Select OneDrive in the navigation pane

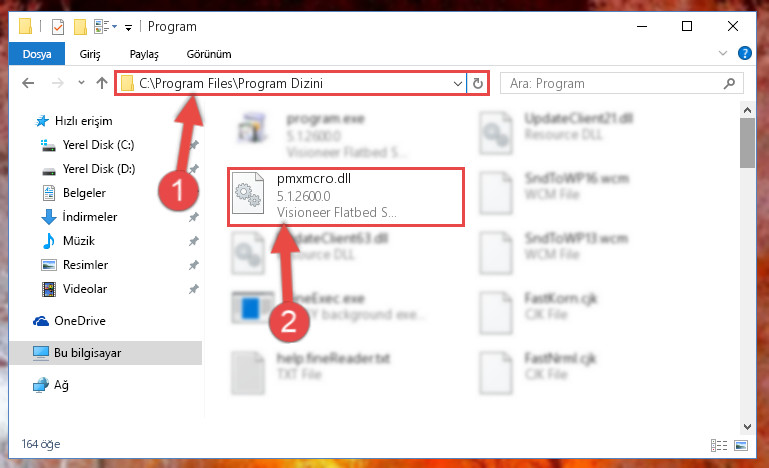click(x=79, y=321)
